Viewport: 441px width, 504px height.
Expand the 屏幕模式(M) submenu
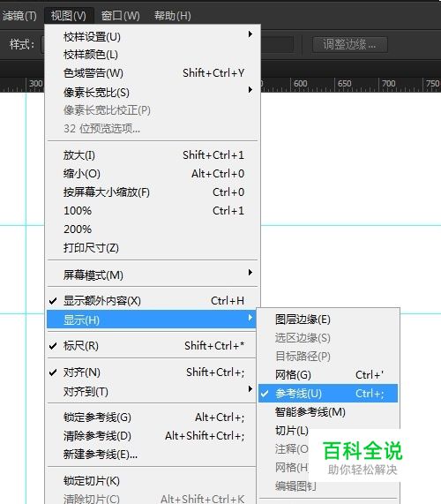tap(152, 275)
